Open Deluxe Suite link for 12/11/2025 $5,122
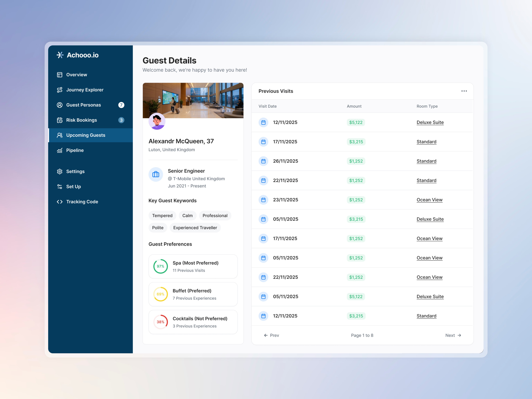532x399 pixels. [x=430, y=122]
